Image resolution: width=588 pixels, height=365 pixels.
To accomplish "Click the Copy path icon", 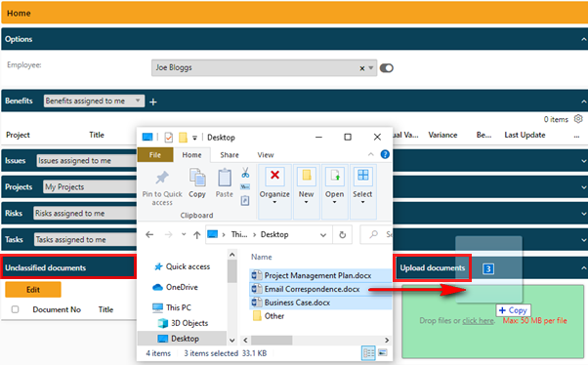I will 245,186.
